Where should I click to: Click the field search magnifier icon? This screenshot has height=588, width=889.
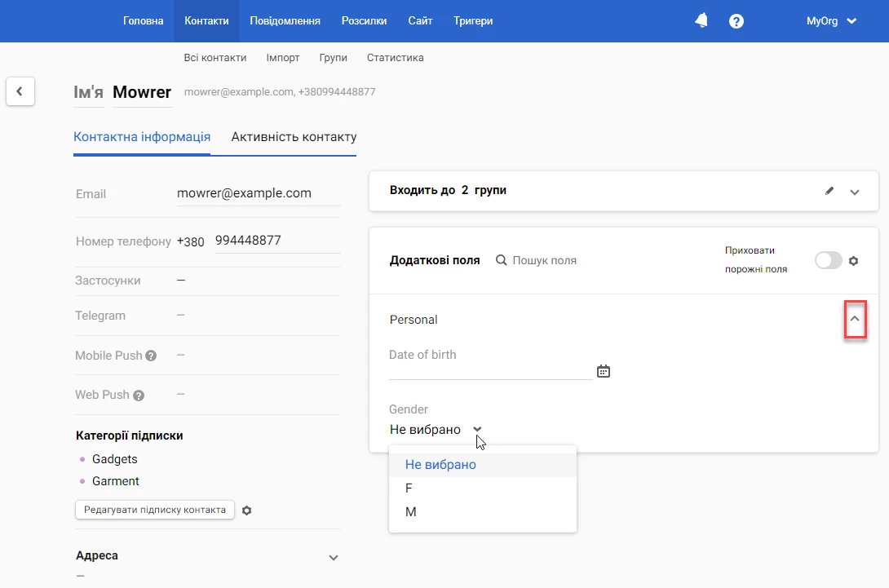pos(502,260)
